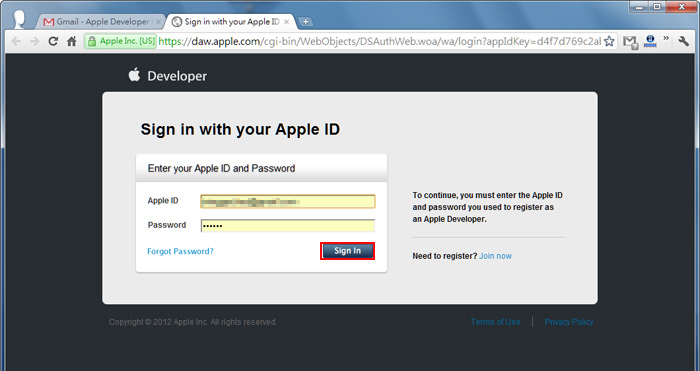Go to the home page icon

(71, 42)
